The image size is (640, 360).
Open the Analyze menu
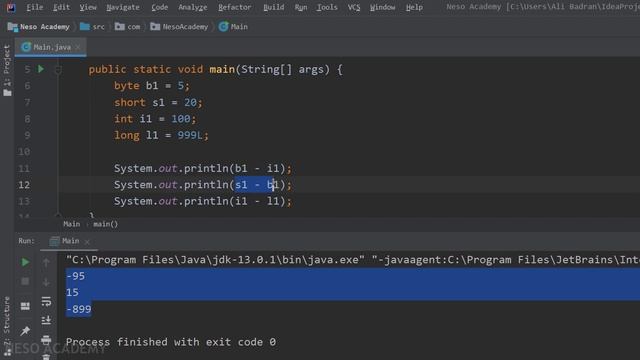[x=193, y=7]
